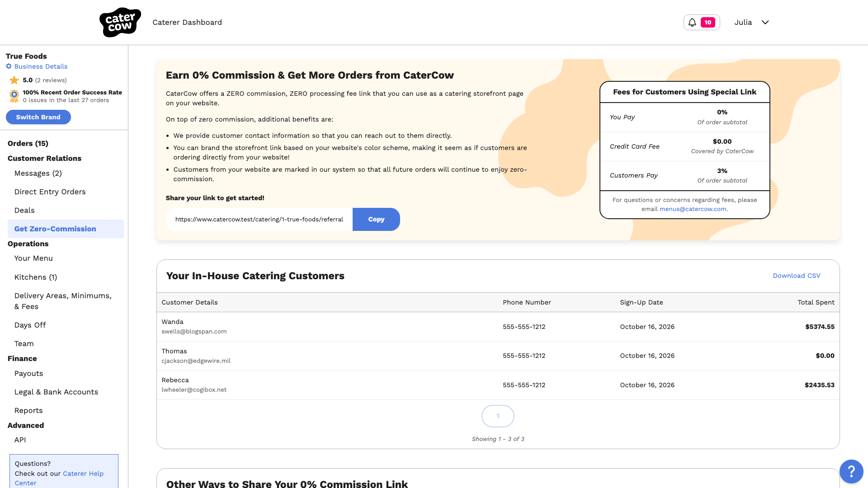Click Rebecca's email lwheeler@cogibox.net
Image resolution: width=868 pixels, height=488 pixels.
pos(194,389)
